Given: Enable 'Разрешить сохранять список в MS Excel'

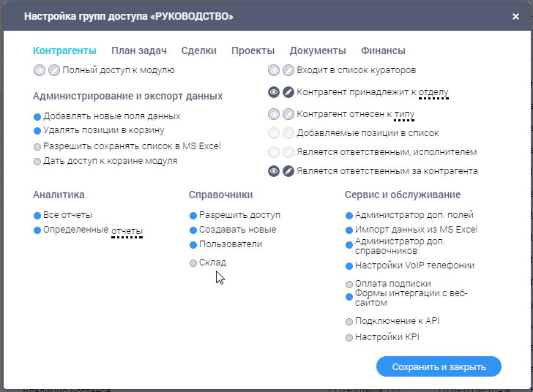Looking at the screenshot, I should coord(37,146).
